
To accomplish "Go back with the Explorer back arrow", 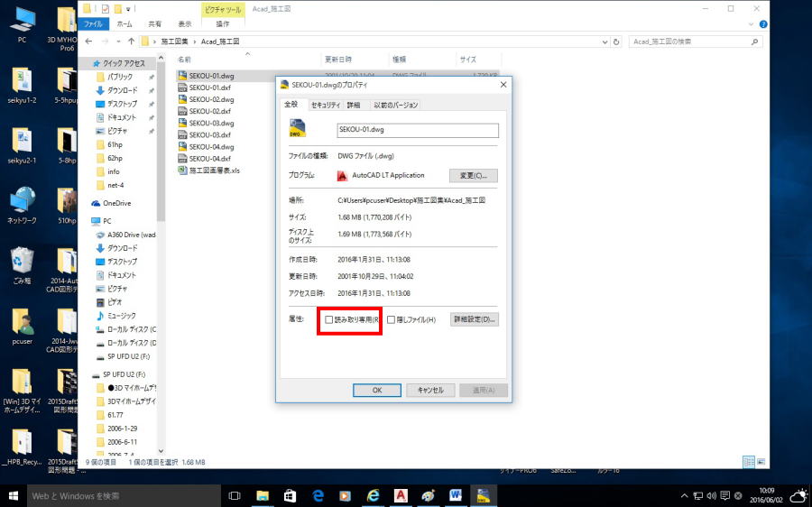I will coord(89,41).
